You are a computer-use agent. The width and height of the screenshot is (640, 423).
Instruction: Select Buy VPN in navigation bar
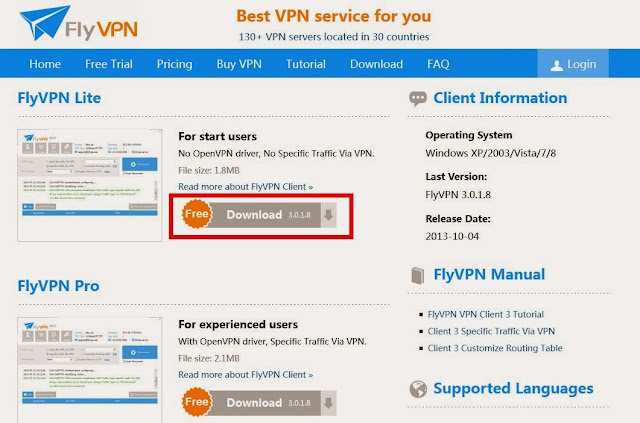click(239, 64)
